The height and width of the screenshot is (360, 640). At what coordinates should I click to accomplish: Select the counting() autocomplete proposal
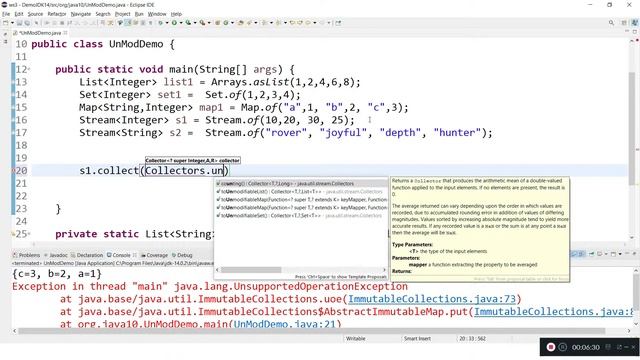point(301,184)
